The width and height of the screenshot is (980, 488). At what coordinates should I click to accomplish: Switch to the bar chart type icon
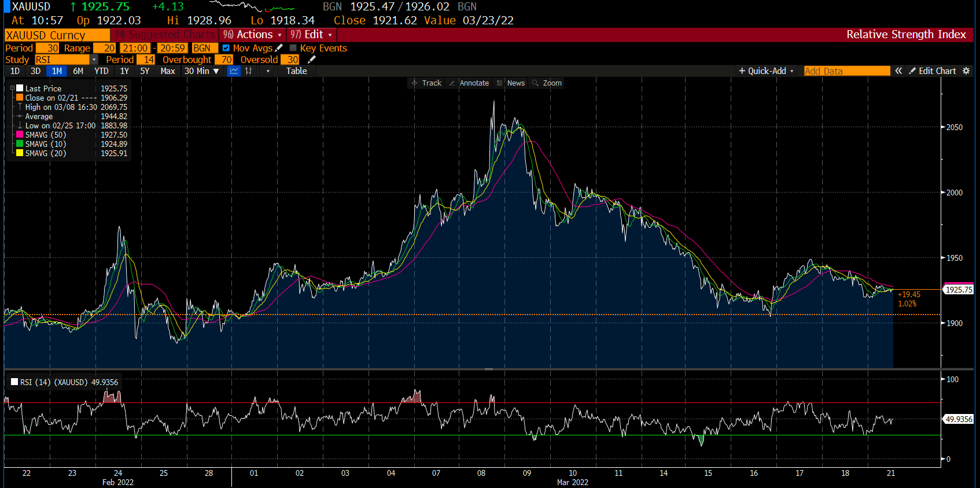click(x=249, y=71)
